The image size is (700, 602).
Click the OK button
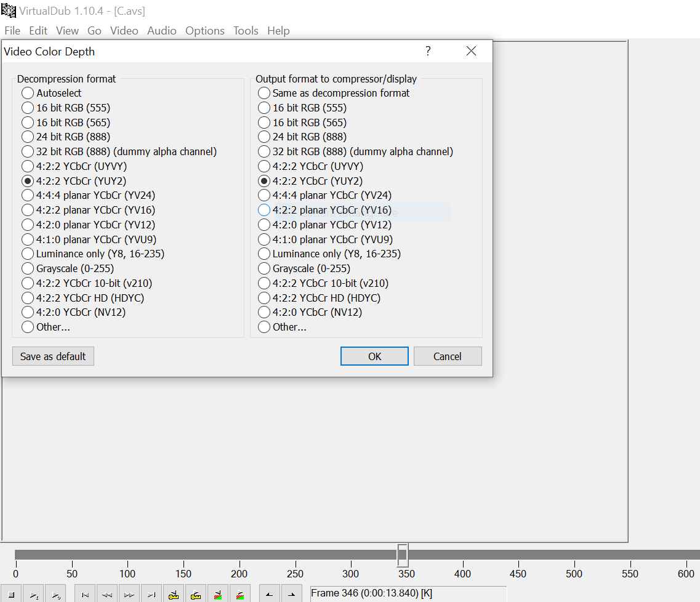[x=374, y=356]
